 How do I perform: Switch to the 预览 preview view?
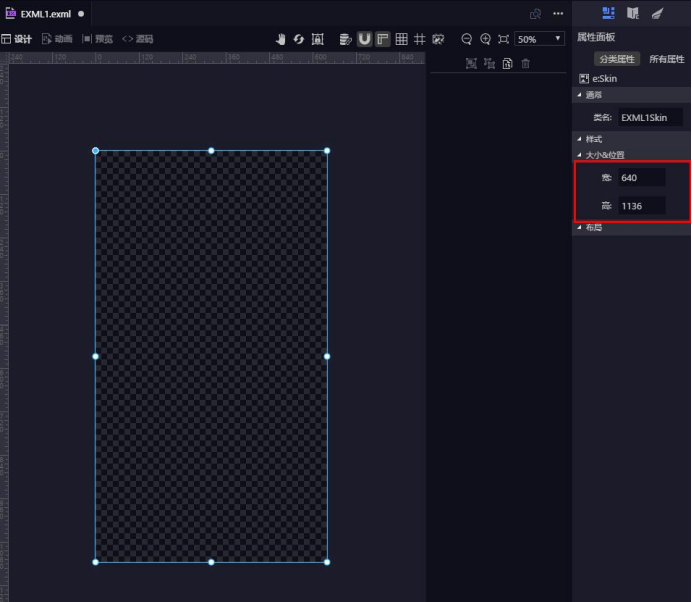click(98, 39)
